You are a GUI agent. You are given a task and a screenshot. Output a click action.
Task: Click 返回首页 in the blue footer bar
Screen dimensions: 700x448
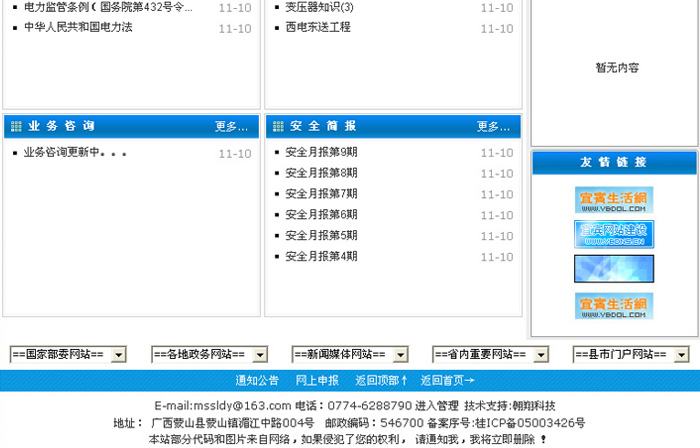tap(447, 381)
